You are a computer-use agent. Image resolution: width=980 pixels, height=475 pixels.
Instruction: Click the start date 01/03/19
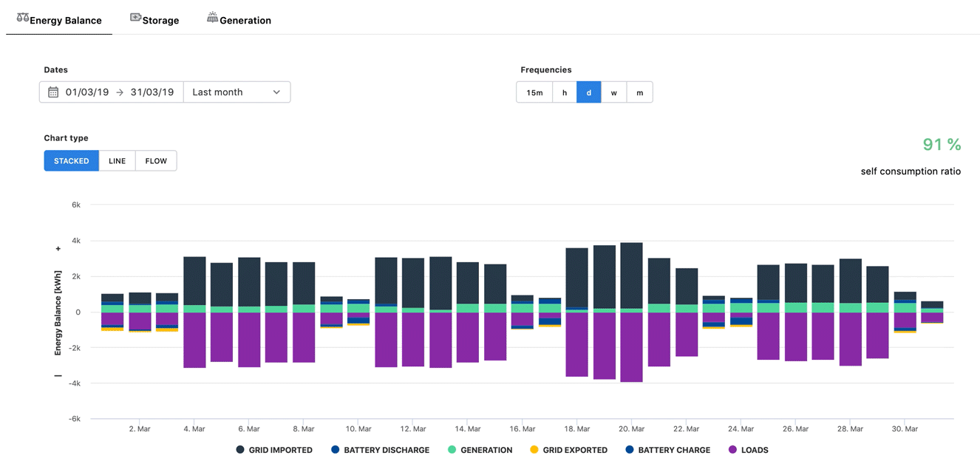87,92
